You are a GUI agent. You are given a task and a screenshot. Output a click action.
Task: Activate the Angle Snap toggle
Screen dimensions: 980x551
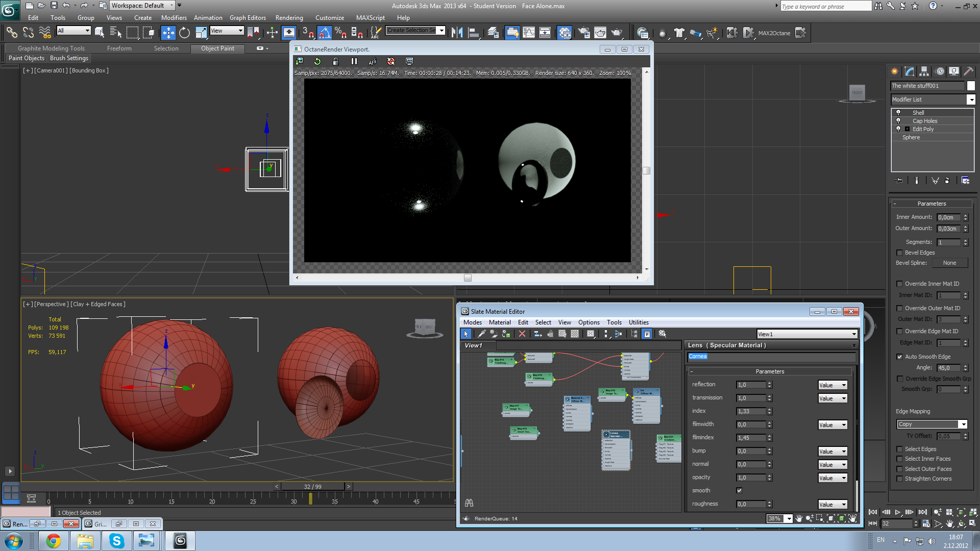tap(325, 33)
